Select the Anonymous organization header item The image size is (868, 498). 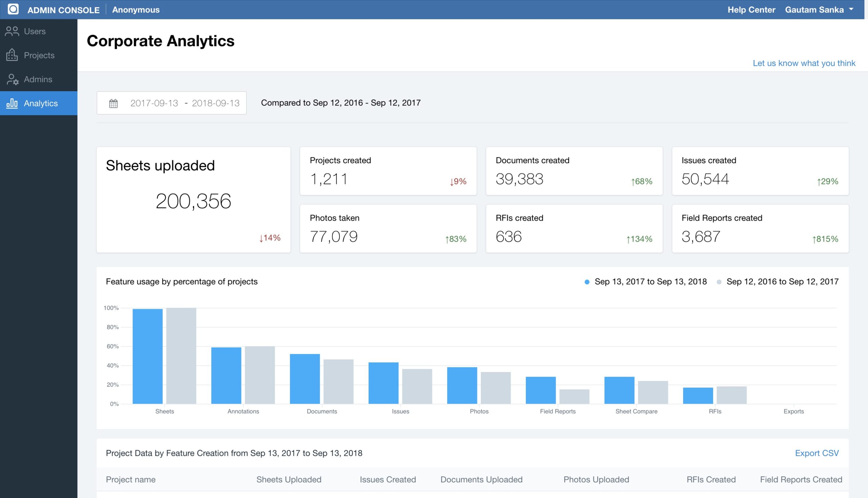pos(136,9)
